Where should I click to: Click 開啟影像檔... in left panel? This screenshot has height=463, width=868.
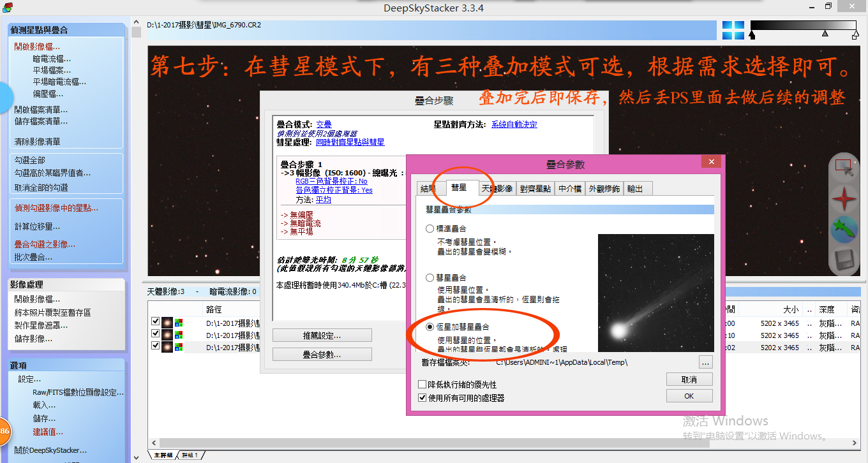[37, 47]
